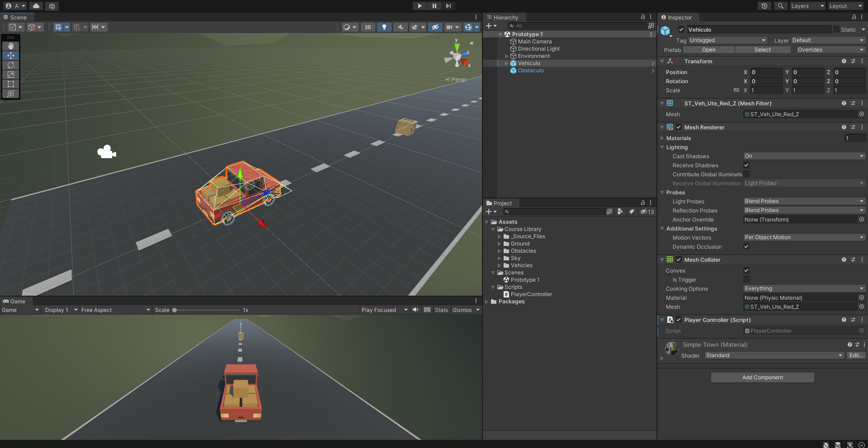Screen dimensions: 868x448
Task: Select the Hand view tool
Action: click(x=11, y=46)
